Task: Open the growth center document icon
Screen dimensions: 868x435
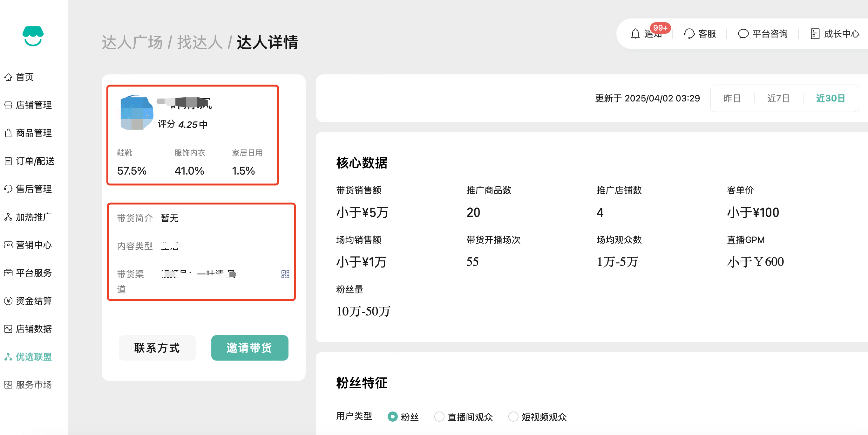Action: (814, 34)
